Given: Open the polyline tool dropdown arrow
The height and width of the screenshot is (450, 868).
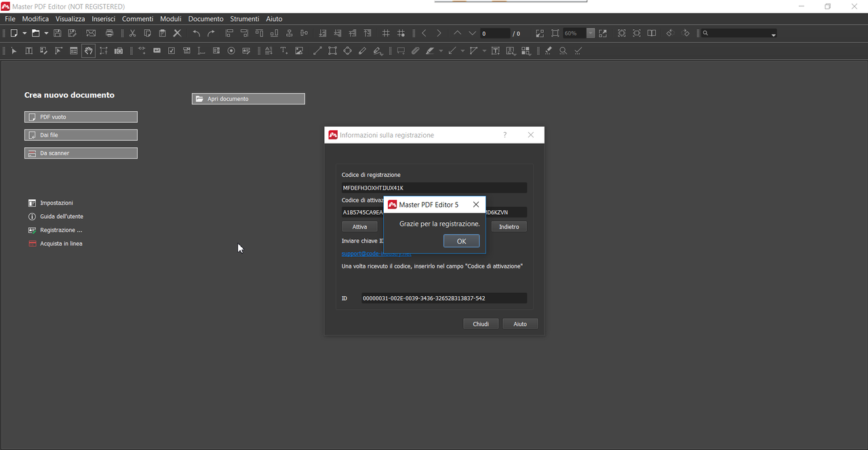Looking at the screenshot, I should coord(484,51).
